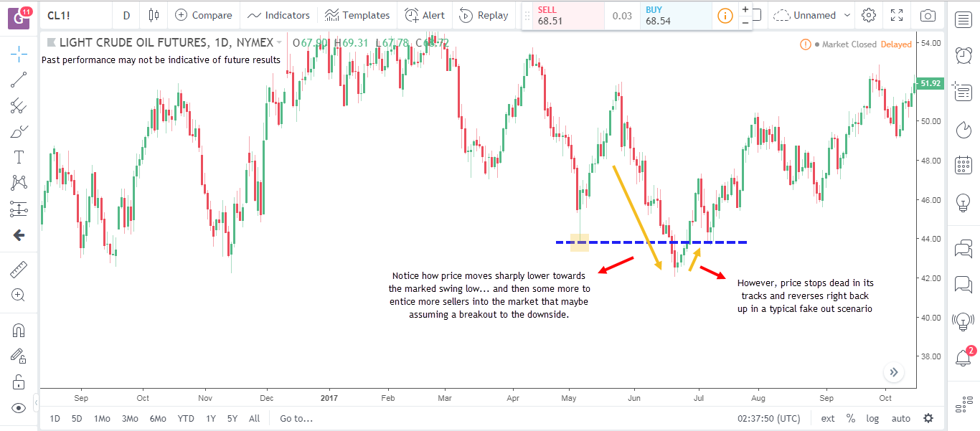Image resolution: width=980 pixels, height=431 pixels.
Task: Click the Go to... date link
Action: click(x=296, y=419)
